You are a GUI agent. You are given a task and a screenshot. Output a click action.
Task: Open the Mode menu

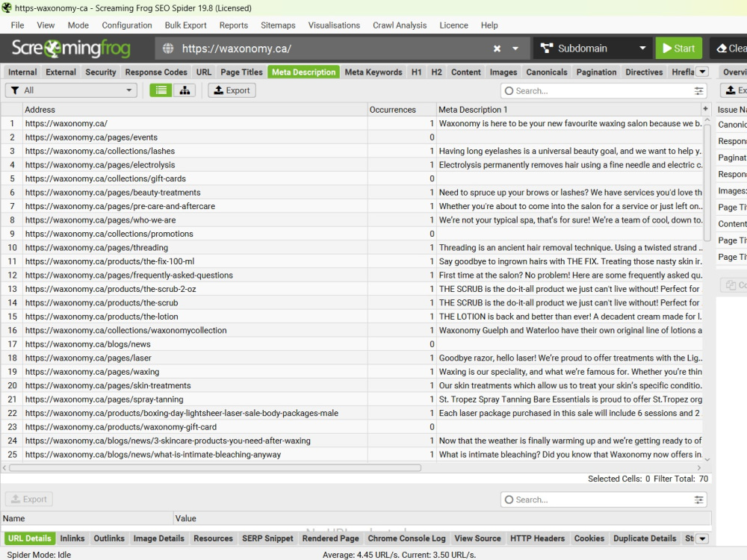(x=78, y=25)
